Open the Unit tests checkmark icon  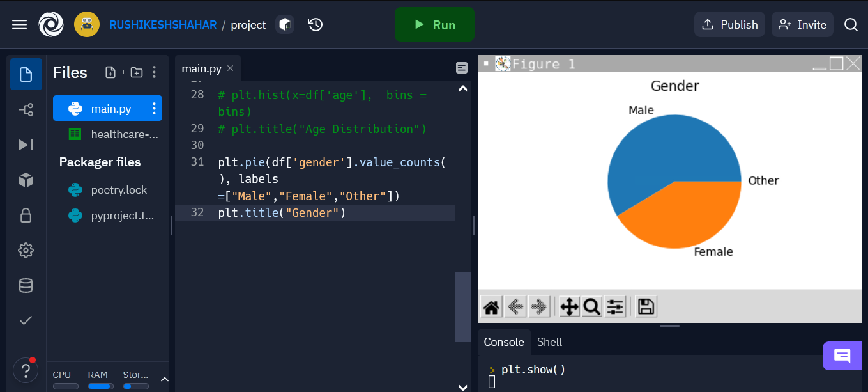[26, 320]
